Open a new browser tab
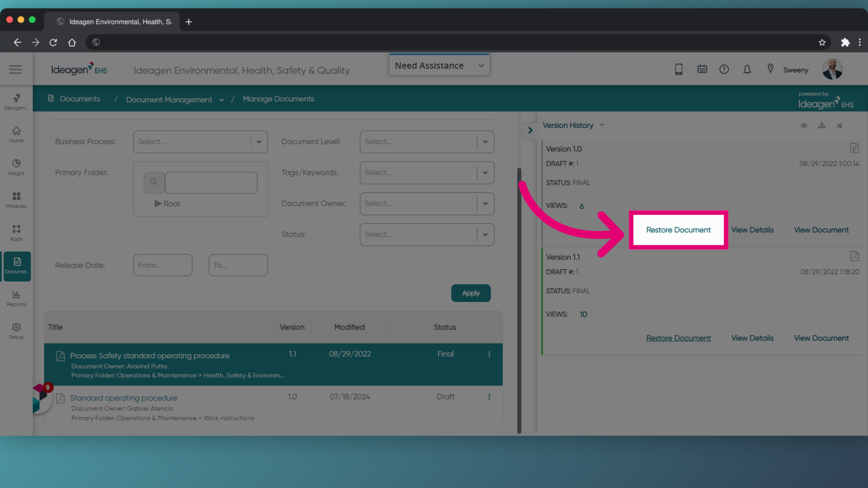 pos(189,22)
